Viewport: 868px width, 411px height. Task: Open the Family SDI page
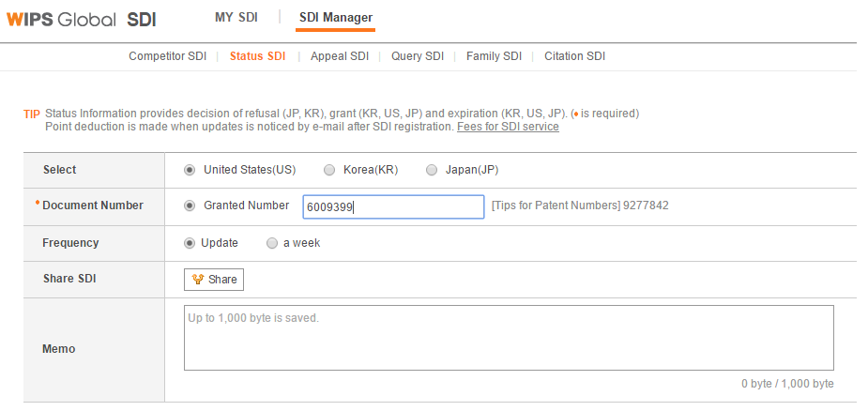(x=494, y=56)
